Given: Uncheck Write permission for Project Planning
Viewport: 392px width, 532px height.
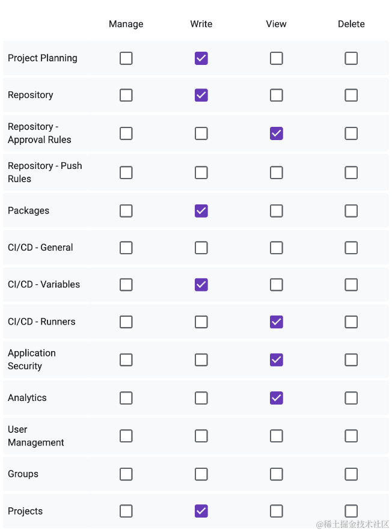Looking at the screenshot, I should 201,58.
